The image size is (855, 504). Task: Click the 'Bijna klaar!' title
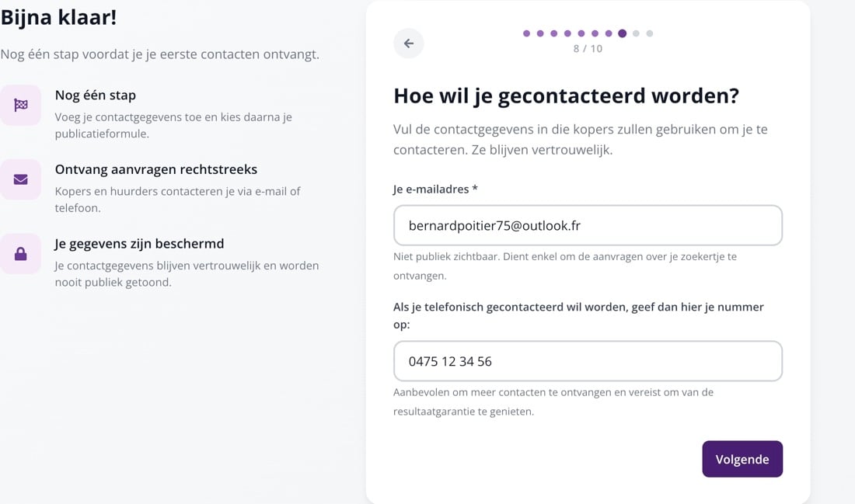(58, 17)
